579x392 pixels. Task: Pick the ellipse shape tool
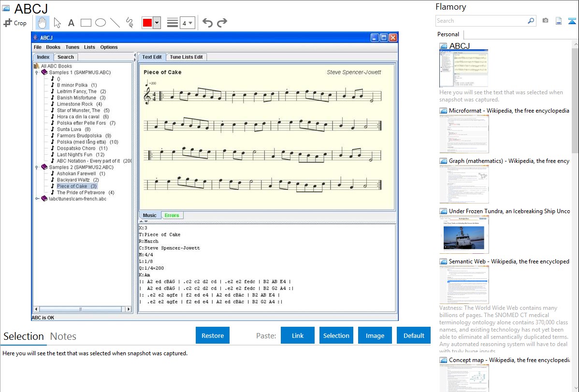coord(101,23)
